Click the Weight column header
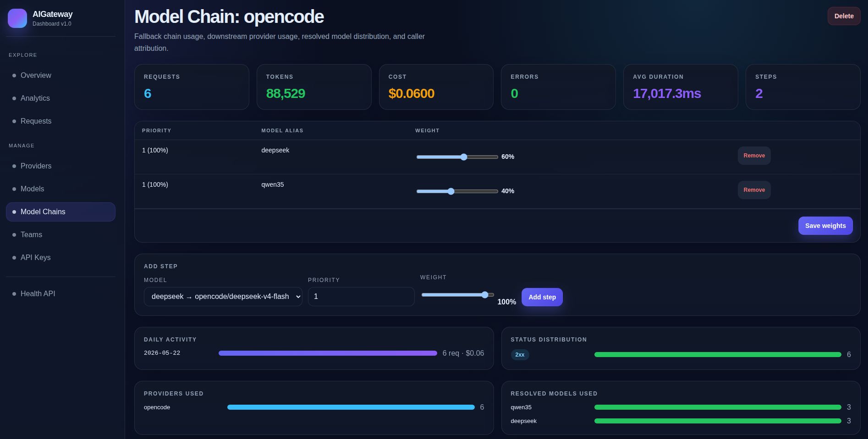Viewport: 868px width, 439px height. [x=427, y=130]
